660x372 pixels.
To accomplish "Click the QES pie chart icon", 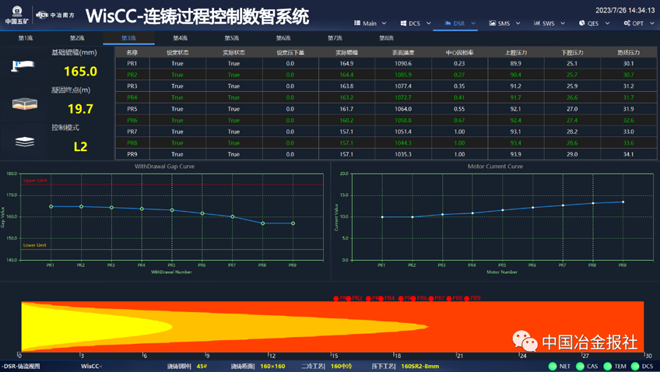I will click(582, 23).
